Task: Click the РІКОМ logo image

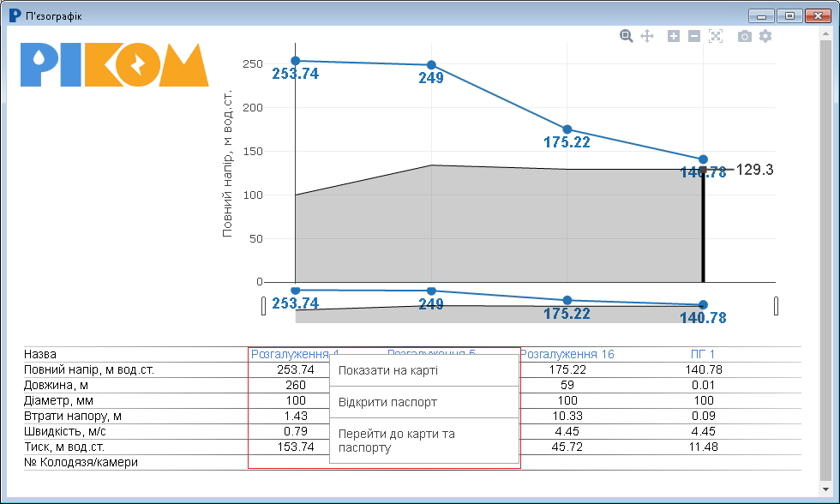Action: [115, 65]
